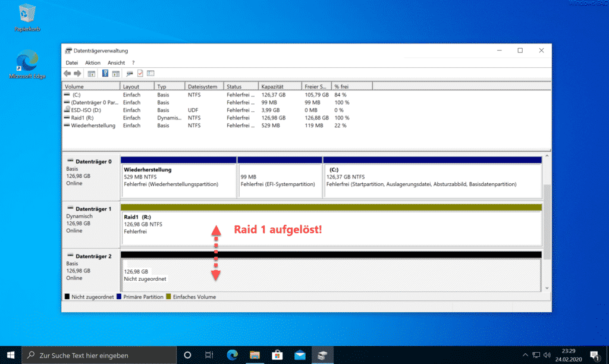
Task: Show hidden system tray icons chevron
Action: pos(525,355)
